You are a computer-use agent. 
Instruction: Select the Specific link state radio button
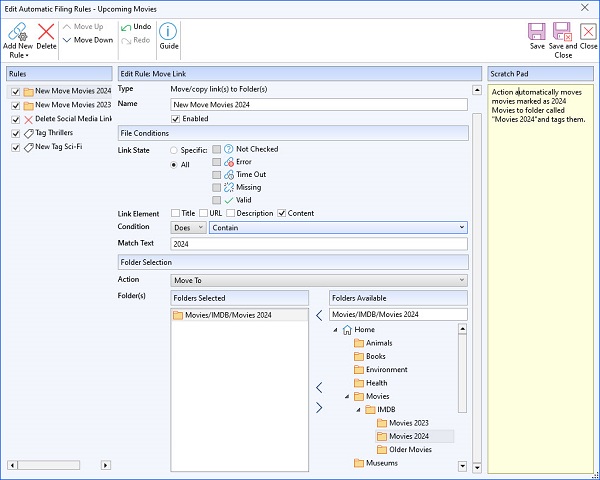coord(174,150)
